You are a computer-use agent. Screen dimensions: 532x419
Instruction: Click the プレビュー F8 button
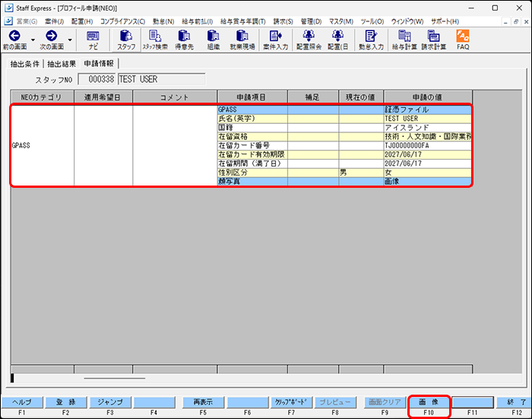tap(335, 402)
